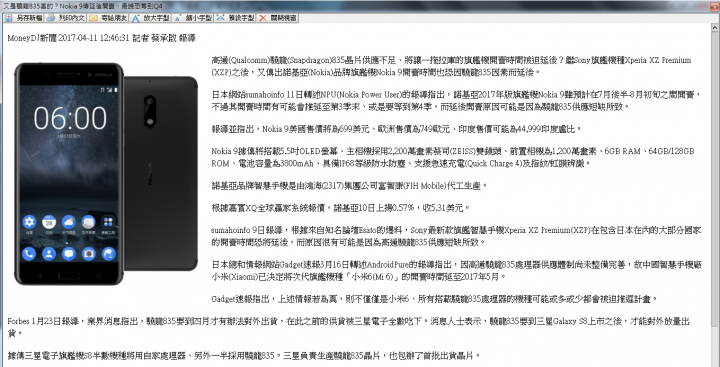The height and width of the screenshot is (367, 720).
Task: Click the Default Font (預設字型) button
Action: point(235,18)
